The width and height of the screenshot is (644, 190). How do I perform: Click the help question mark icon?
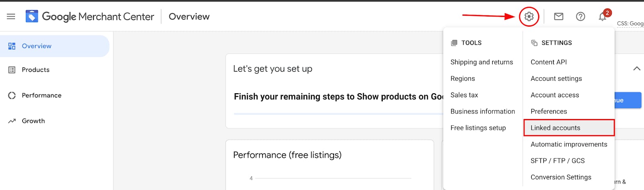pos(580,17)
